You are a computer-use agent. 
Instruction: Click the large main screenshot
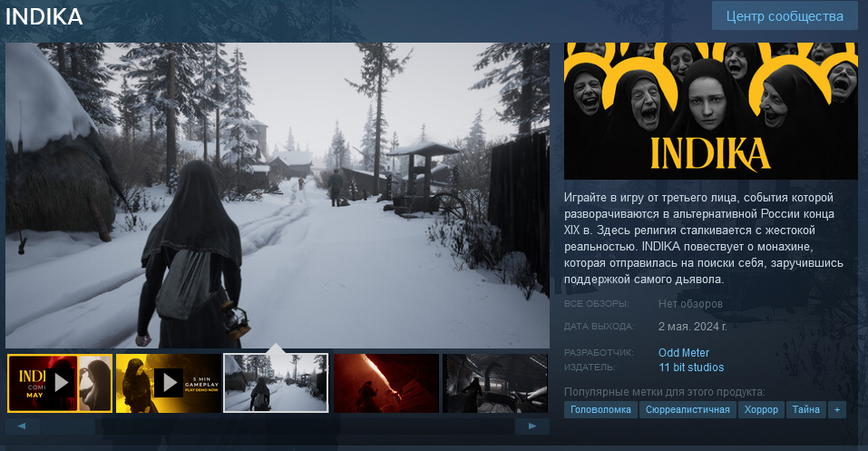278,195
